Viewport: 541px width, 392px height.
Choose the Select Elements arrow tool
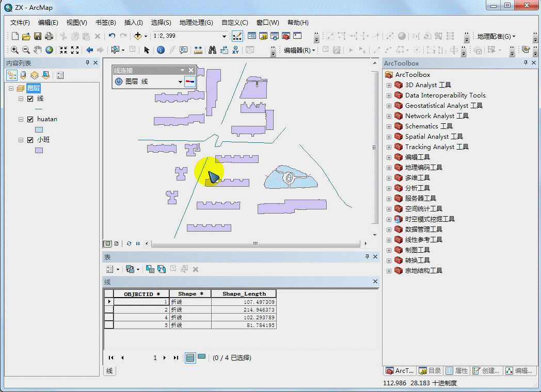click(146, 50)
